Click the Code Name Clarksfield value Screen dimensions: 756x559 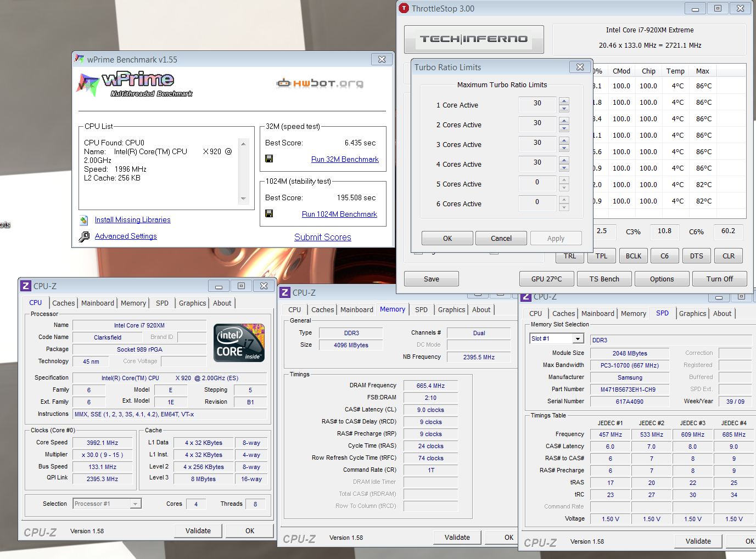[108, 337]
